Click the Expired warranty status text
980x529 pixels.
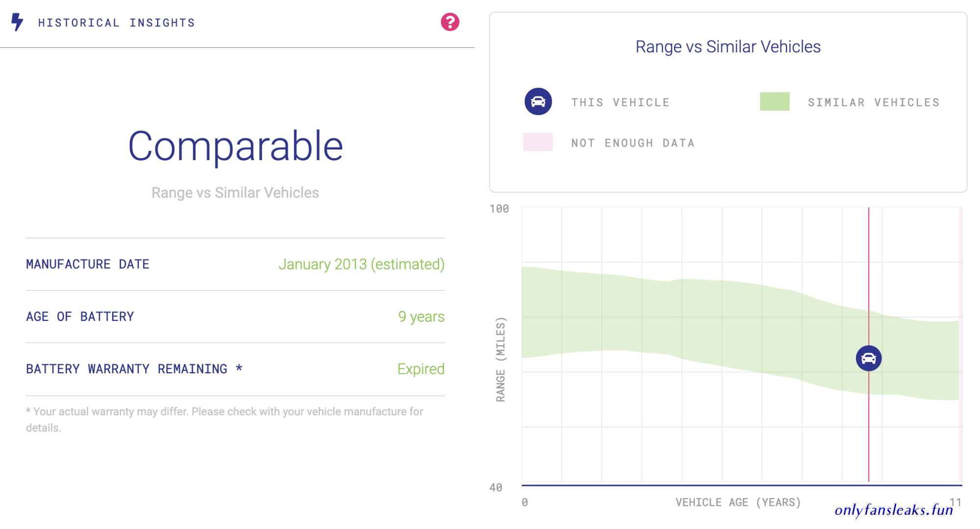(x=421, y=369)
